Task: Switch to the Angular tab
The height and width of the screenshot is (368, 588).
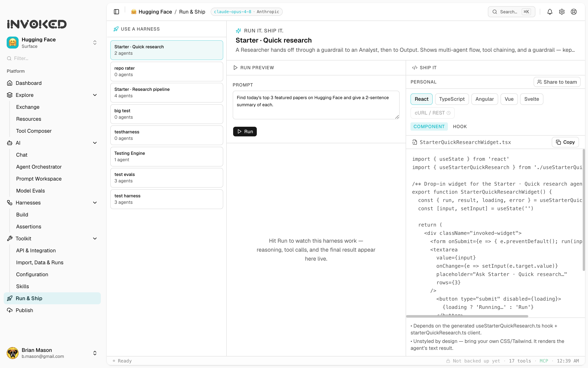Action: tap(484, 99)
